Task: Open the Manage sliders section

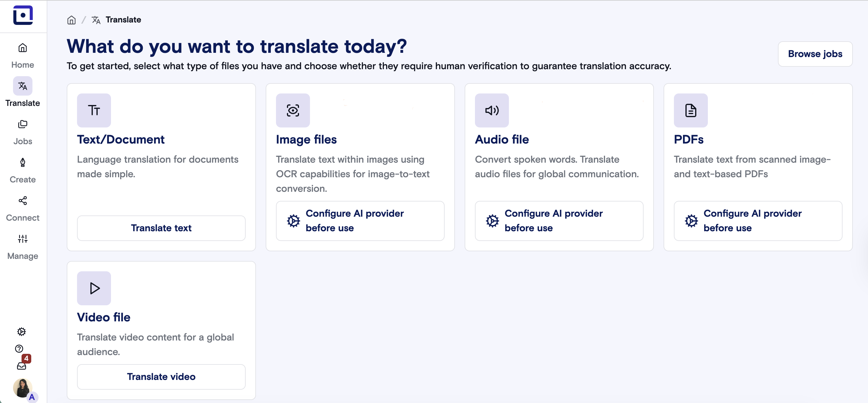Action: [22, 246]
